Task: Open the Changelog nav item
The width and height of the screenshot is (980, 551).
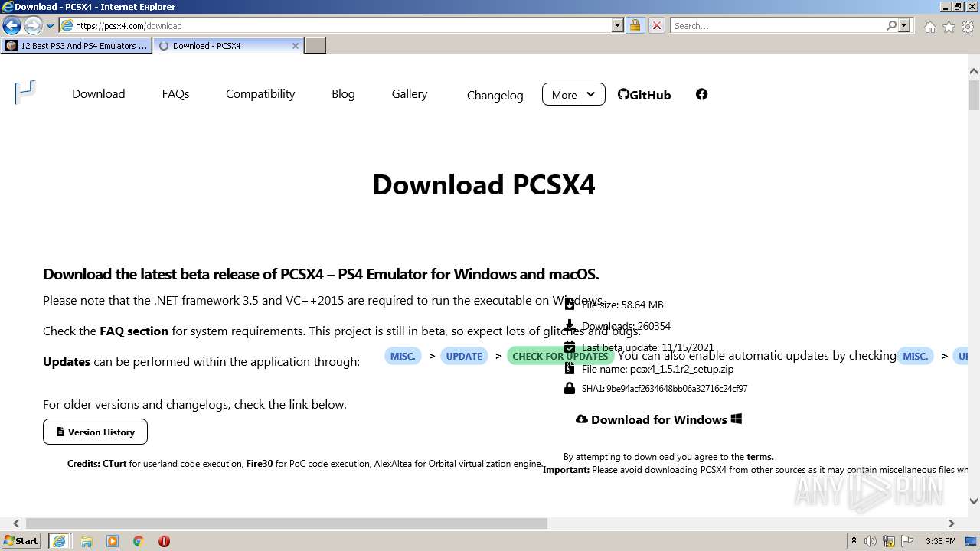Action: pos(495,95)
